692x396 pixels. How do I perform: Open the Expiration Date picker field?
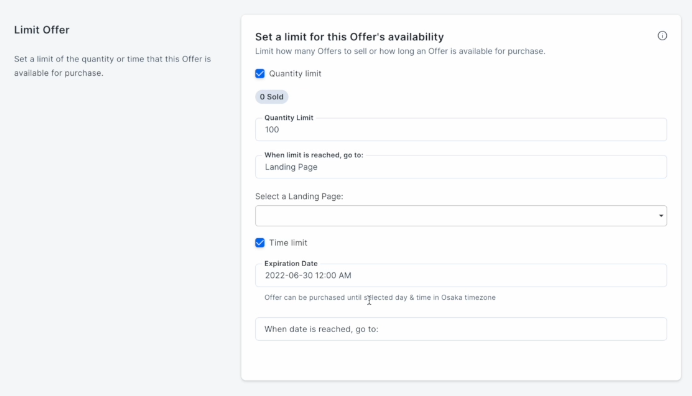461,275
